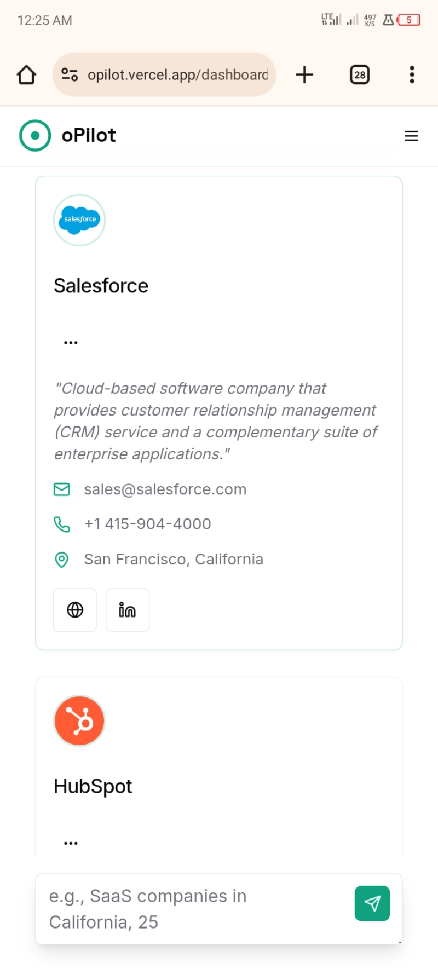Tap the Salesforce phone number +1 415-904-4000

147,524
